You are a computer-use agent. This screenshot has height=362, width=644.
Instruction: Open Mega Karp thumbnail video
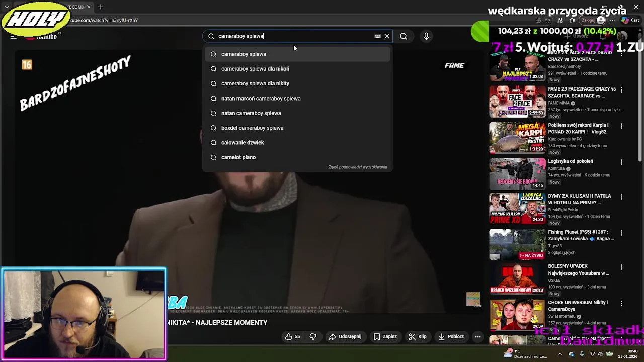(517, 138)
